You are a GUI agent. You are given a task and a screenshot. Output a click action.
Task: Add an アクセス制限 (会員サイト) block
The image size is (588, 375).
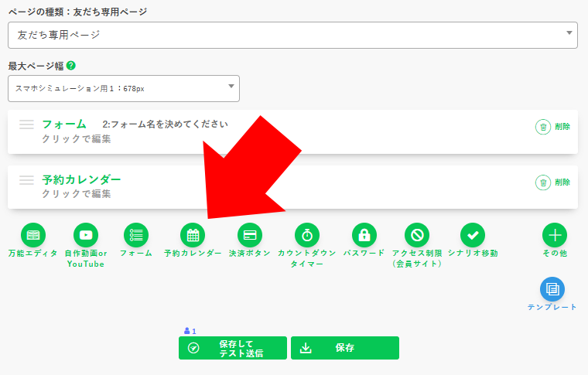click(x=417, y=235)
